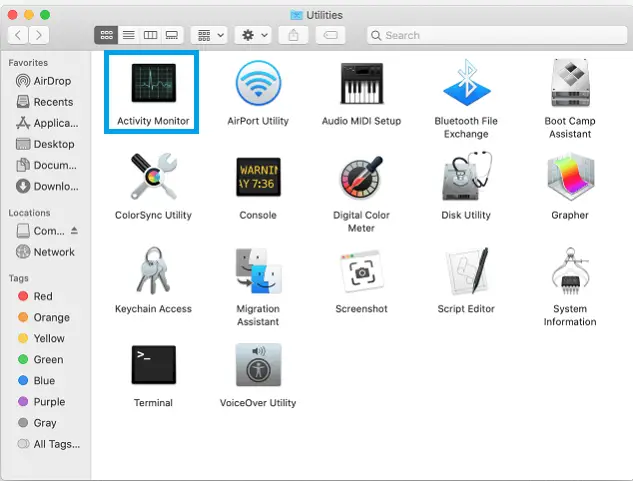Switch to list view mode
The image size is (633, 481).
[x=128, y=35]
